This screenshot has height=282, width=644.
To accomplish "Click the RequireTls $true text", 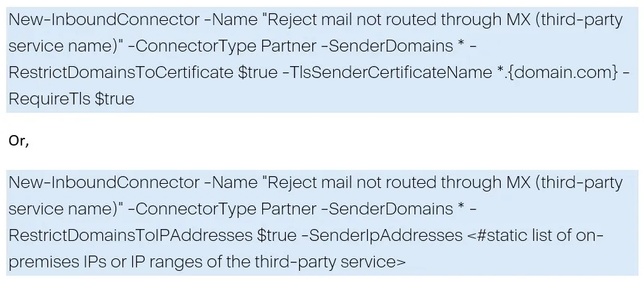I will [72, 99].
